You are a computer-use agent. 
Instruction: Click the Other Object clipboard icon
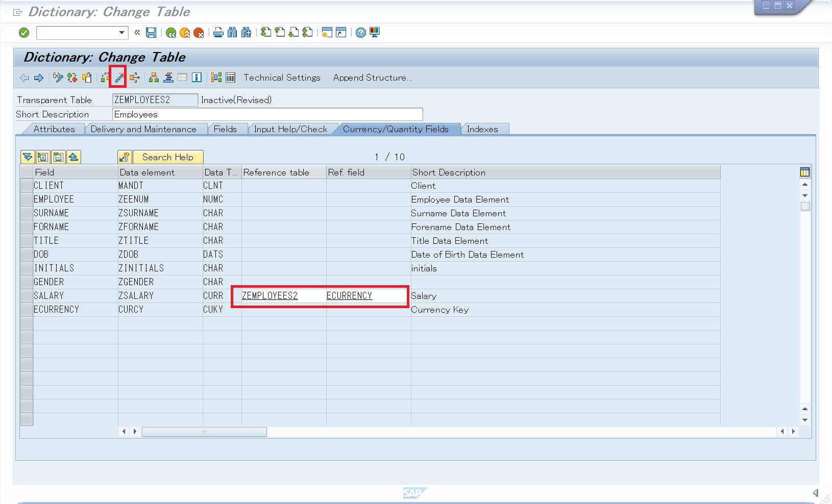pyautogui.click(x=87, y=78)
